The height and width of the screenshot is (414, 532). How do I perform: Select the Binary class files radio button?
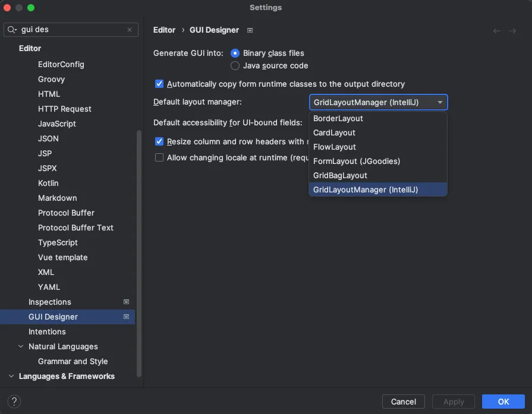click(x=235, y=53)
